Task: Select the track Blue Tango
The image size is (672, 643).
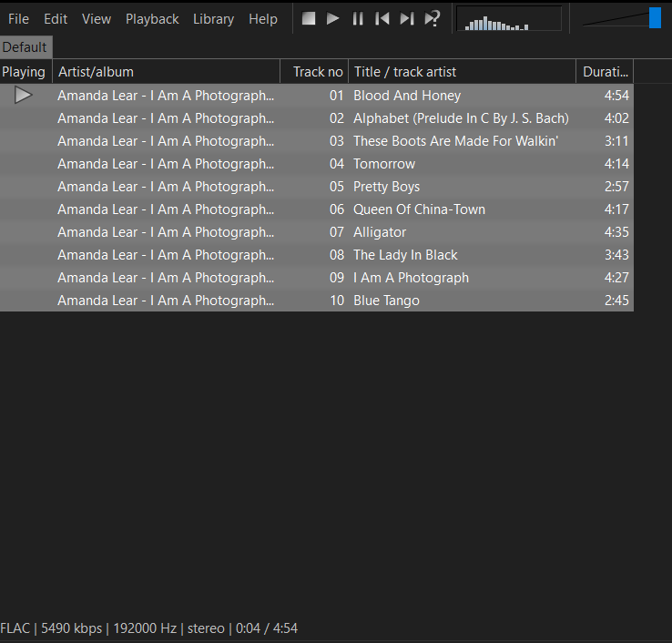Action: [x=386, y=301]
